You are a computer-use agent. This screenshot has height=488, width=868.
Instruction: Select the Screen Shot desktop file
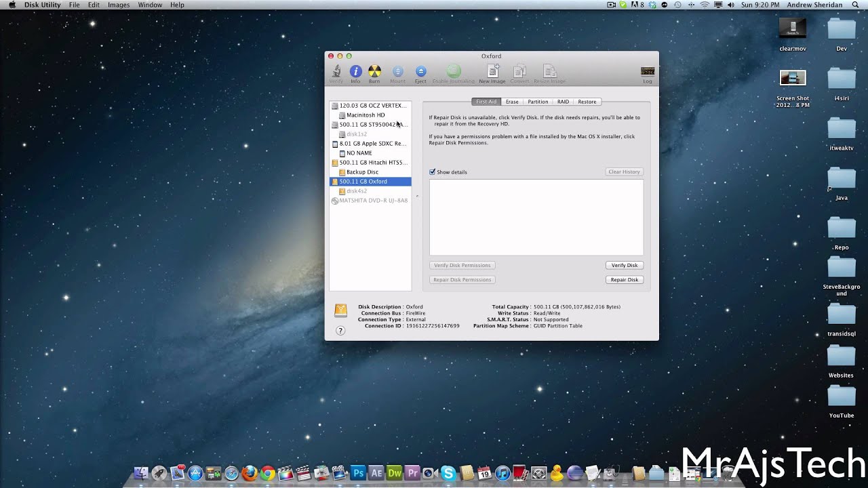coord(793,89)
